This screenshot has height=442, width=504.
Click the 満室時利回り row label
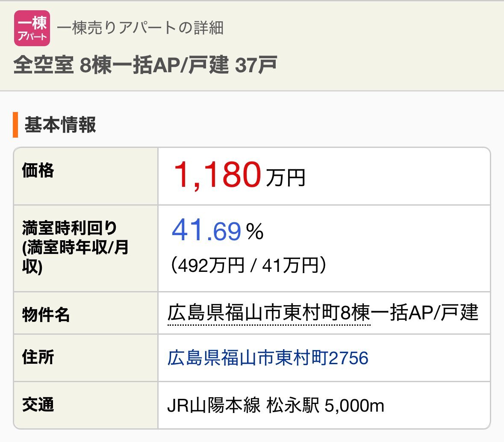click(x=76, y=247)
